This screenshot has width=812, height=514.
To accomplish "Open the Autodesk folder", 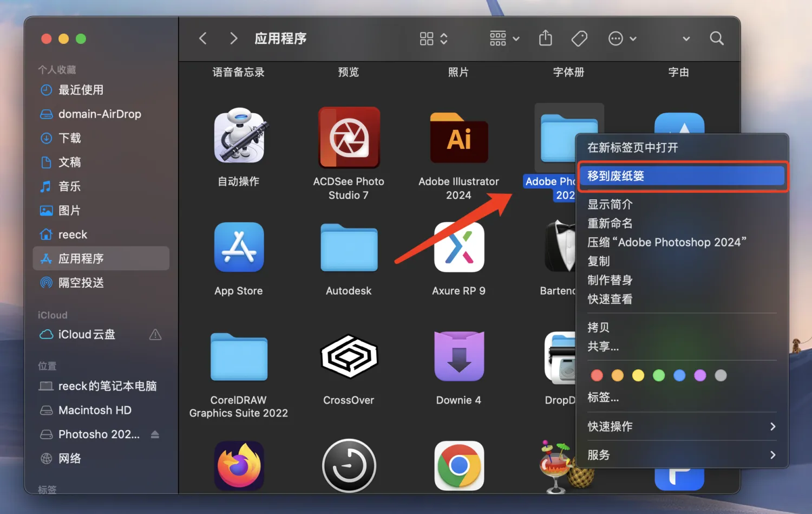I will [x=349, y=248].
